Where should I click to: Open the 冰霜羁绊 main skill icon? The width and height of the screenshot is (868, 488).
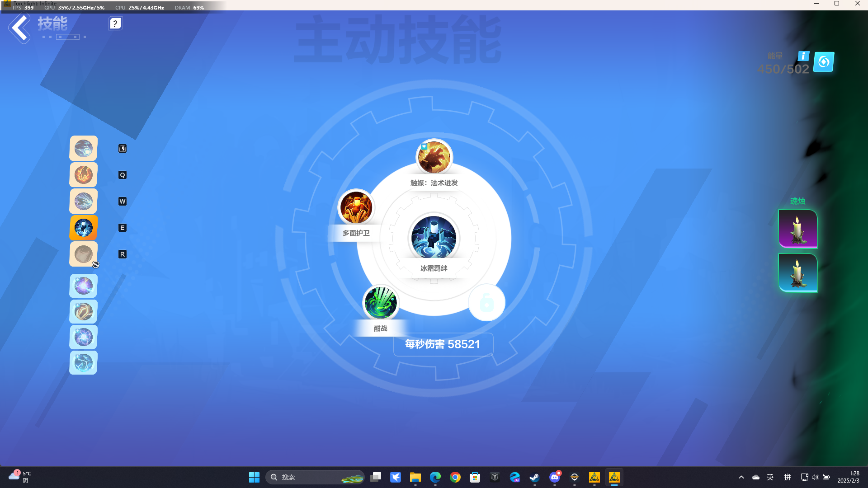tap(434, 238)
